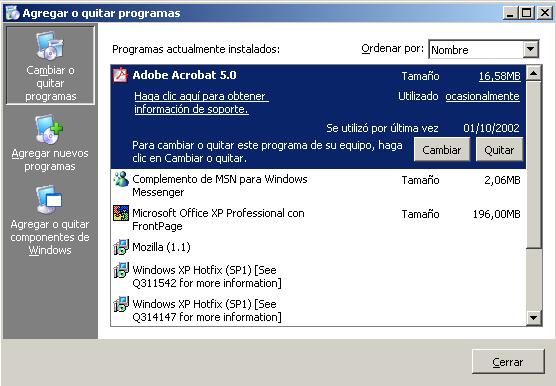Open the support information link
Screen dimensions: 556x386
pyautogui.click(x=201, y=102)
